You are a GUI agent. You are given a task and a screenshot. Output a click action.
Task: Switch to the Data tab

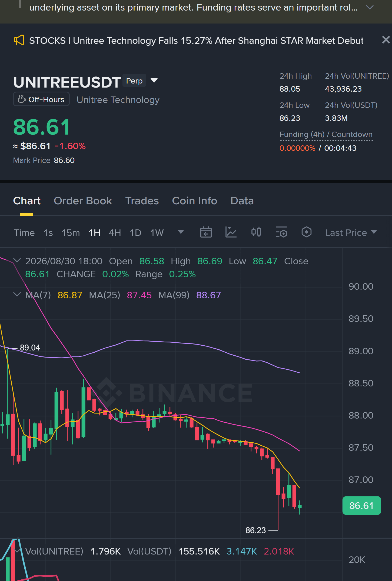pyautogui.click(x=242, y=201)
